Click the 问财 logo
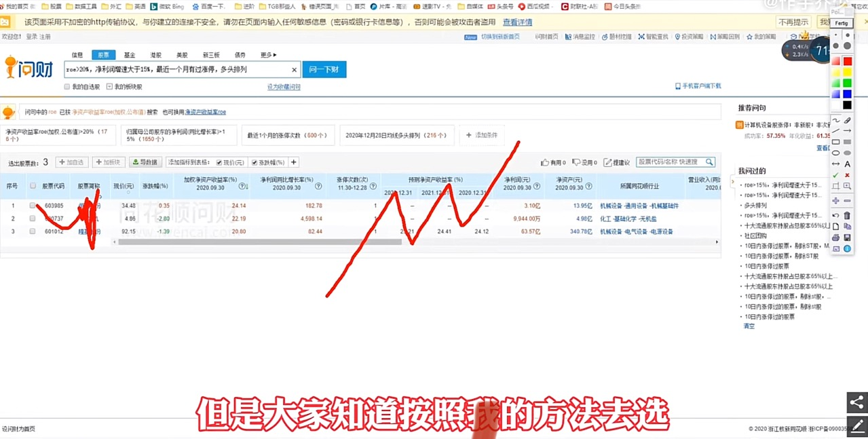 [x=29, y=66]
